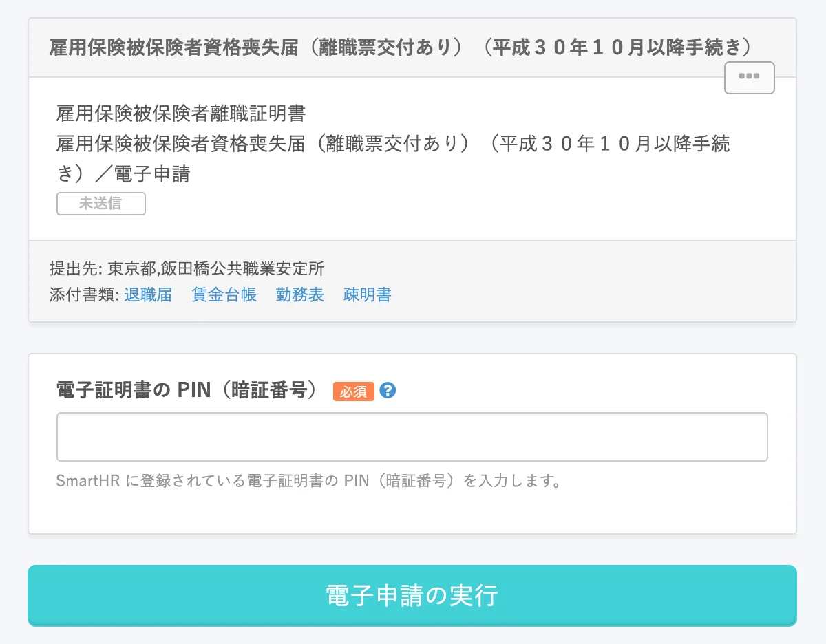
Task: Open the three-dot options menu
Action: [750, 77]
